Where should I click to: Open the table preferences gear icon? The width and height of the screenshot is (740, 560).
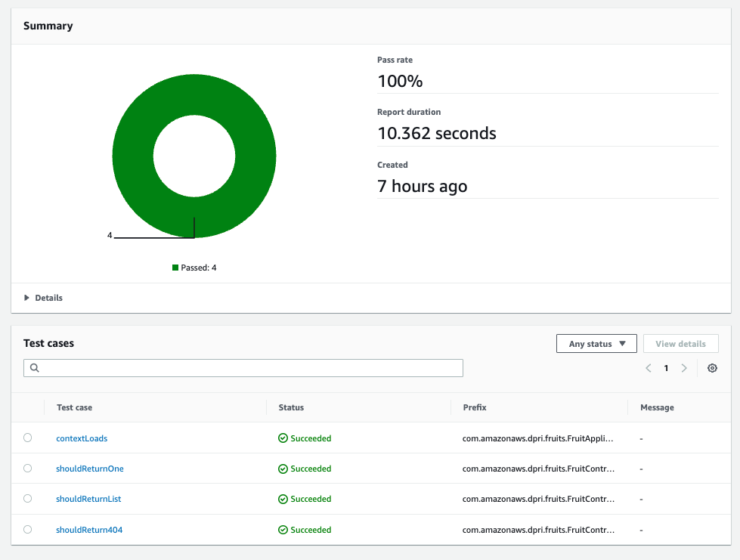(712, 368)
